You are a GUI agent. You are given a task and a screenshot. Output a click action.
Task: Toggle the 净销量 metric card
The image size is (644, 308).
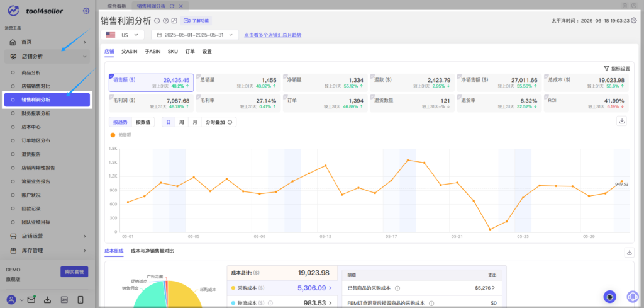pyautogui.click(x=325, y=83)
